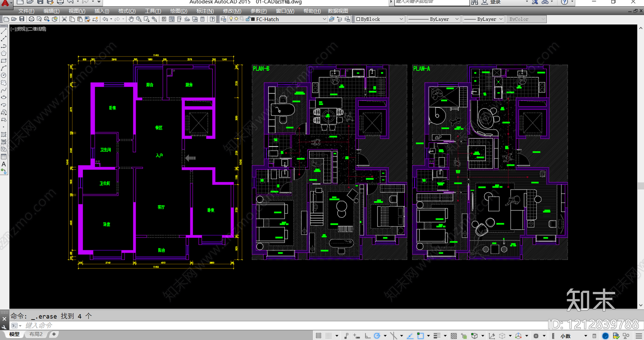Viewport: 644px width, 340px height.
Task: Select the Pan hand tool
Action: [x=131, y=19]
